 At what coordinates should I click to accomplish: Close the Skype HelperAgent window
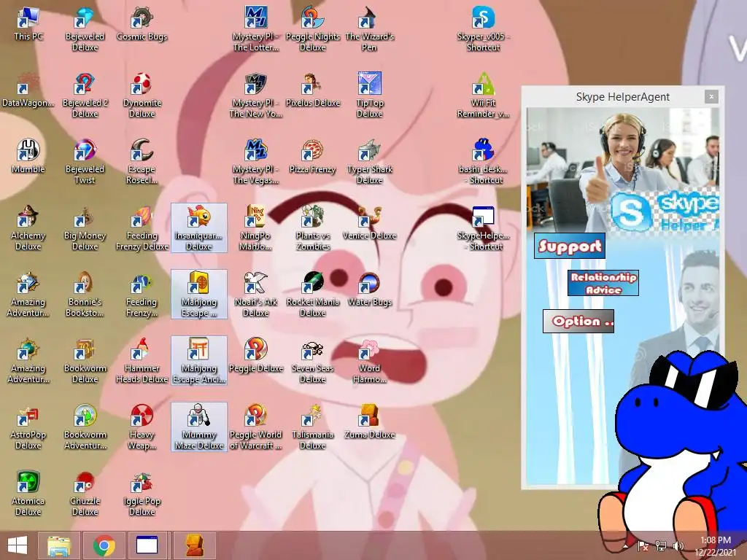click(x=711, y=97)
